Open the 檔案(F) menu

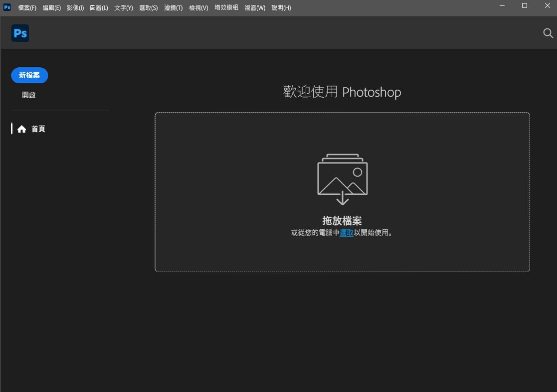tap(27, 8)
